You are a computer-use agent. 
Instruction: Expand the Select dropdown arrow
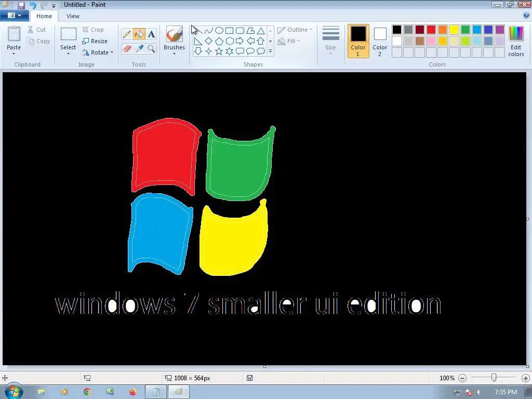pyautogui.click(x=68, y=54)
